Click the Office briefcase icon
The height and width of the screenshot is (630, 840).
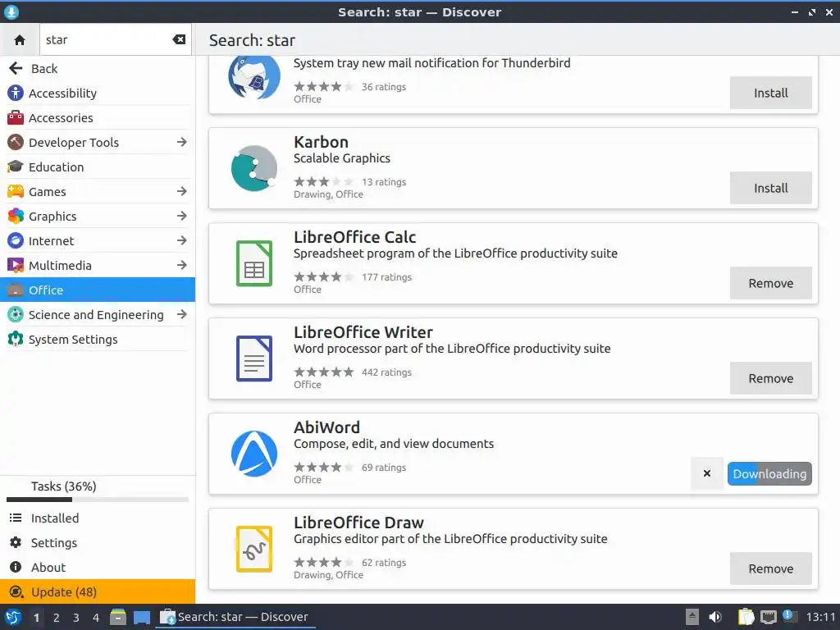16,290
